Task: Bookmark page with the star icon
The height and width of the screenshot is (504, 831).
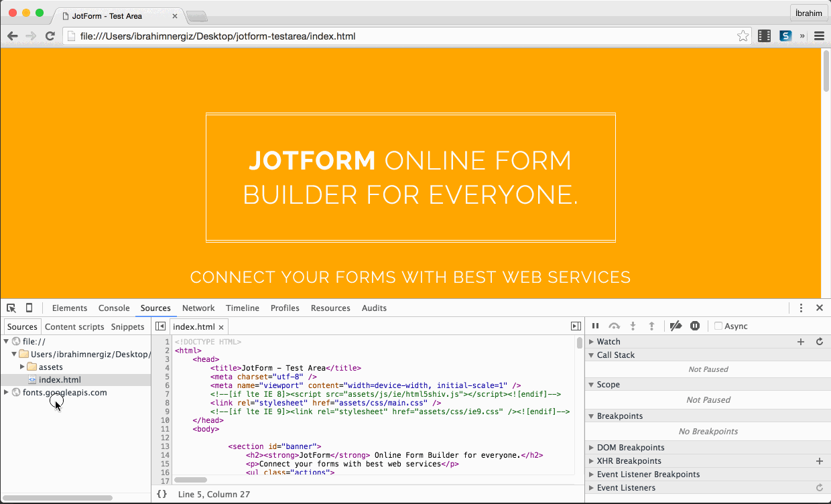Action: tap(743, 36)
